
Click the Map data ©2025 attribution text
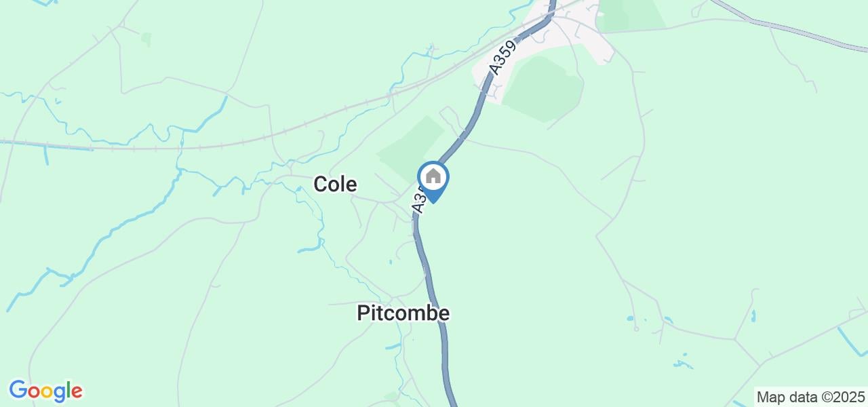click(811, 397)
